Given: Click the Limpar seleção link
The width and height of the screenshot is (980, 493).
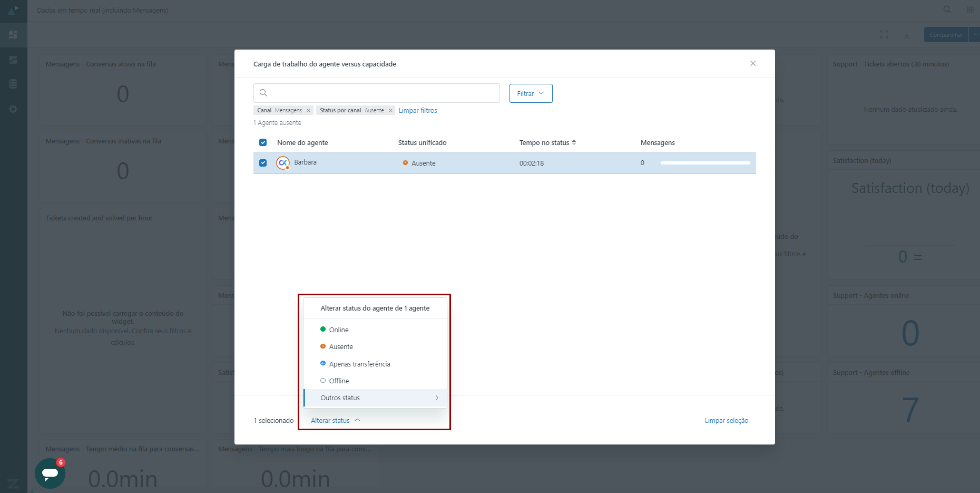Looking at the screenshot, I should tap(726, 420).
